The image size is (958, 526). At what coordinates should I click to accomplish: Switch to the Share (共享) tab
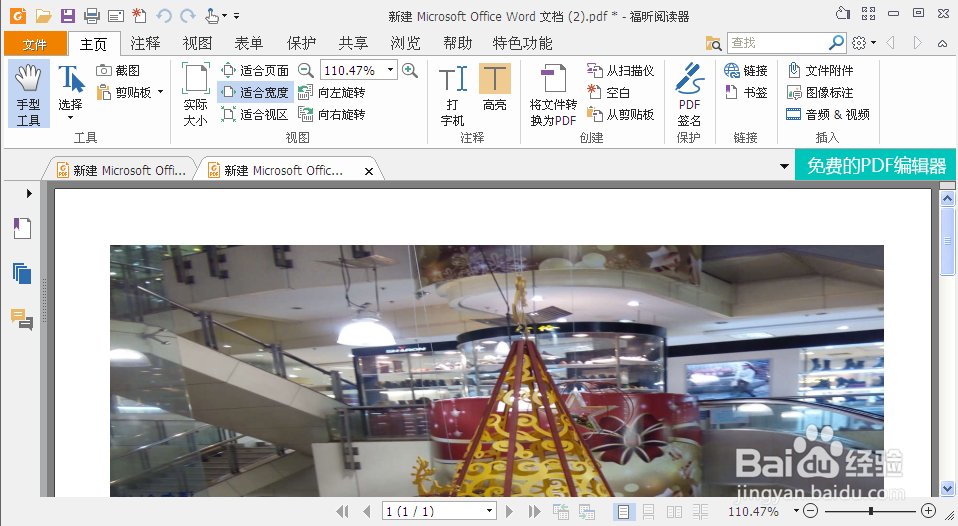click(x=354, y=43)
